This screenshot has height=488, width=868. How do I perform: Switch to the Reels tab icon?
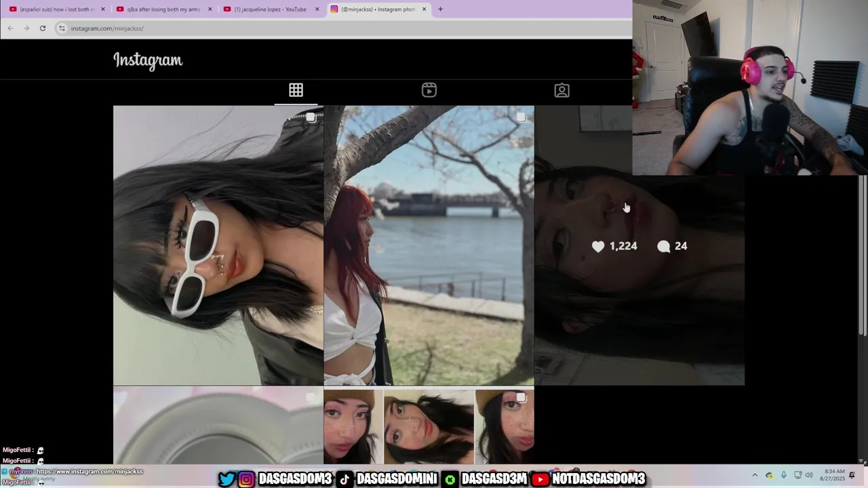(x=429, y=90)
